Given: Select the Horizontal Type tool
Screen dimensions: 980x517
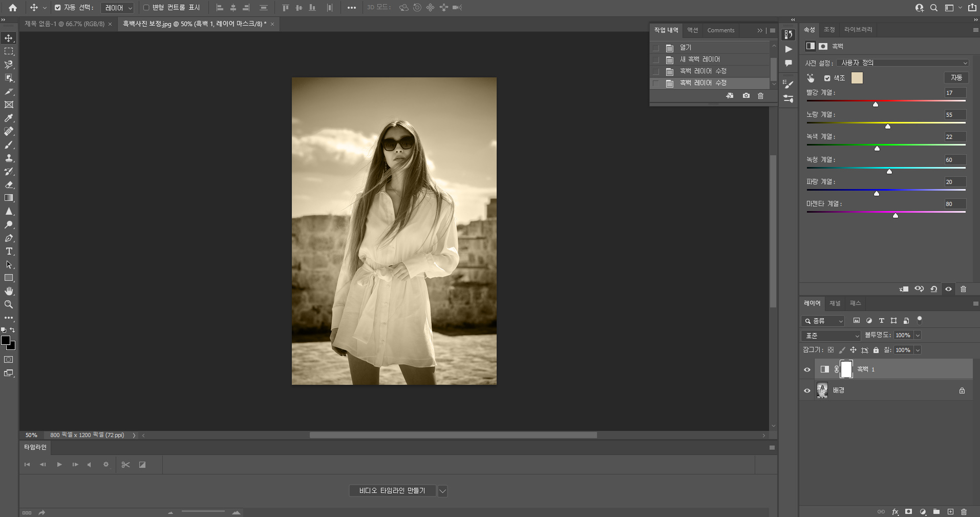Looking at the screenshot, I should click(9, 251).
